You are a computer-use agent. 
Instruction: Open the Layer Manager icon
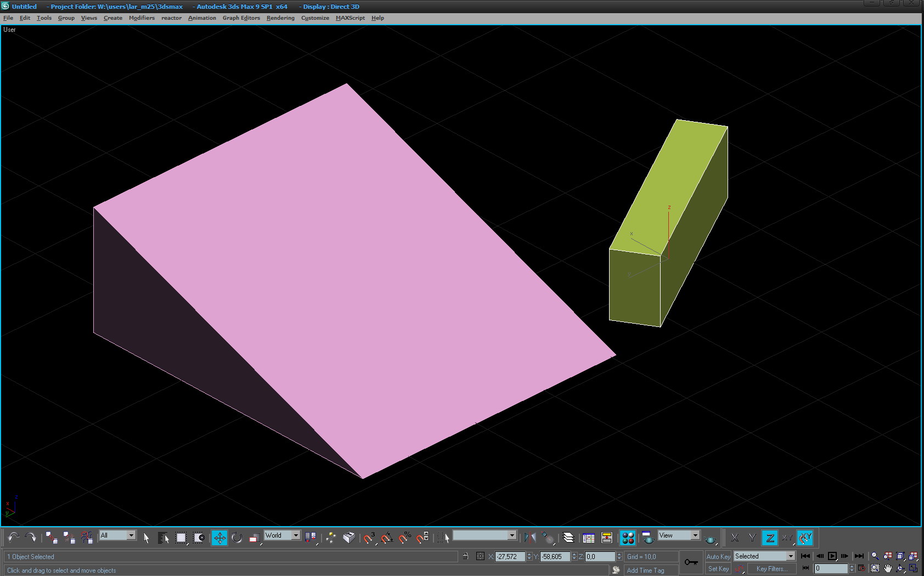point(568,538)
